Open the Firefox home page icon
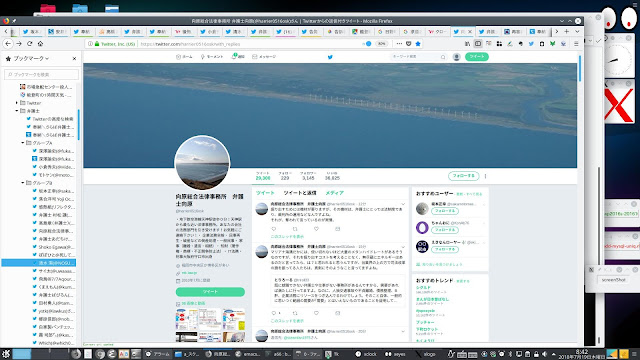 coord(40,44)
